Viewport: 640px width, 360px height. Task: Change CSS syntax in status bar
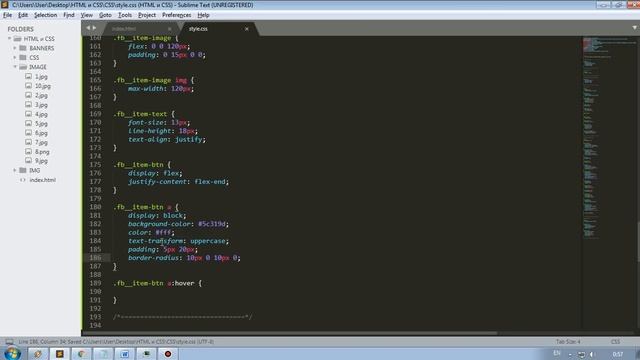click(x=615, y=342)
